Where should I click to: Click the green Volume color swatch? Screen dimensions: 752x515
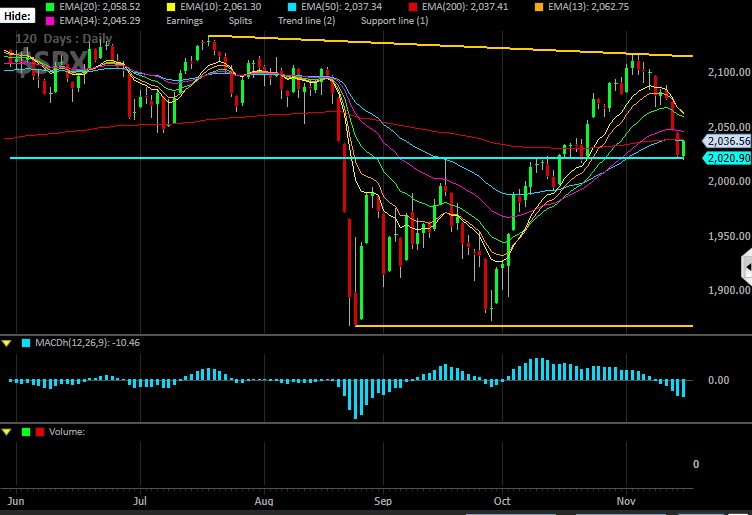(26, 432)
